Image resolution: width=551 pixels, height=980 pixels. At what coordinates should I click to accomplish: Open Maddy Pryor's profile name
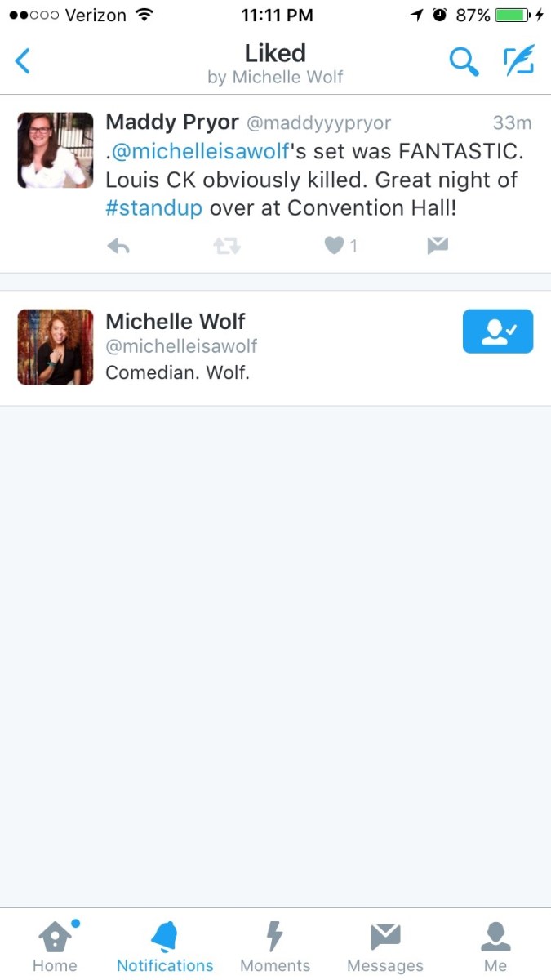click(172, 122)
